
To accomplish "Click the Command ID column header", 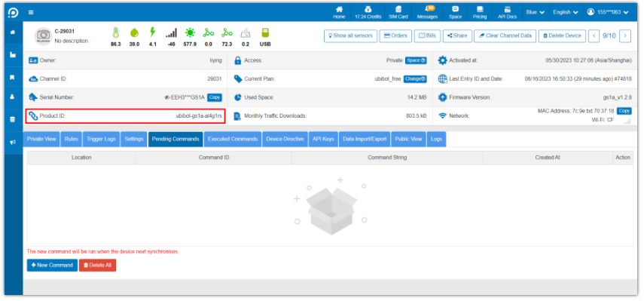I will tap(214, 158).
